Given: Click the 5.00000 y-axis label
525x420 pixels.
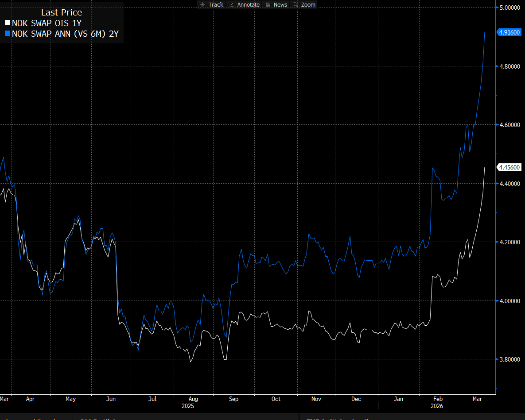Looking at the screenshot, I should (x=509, y=8).
